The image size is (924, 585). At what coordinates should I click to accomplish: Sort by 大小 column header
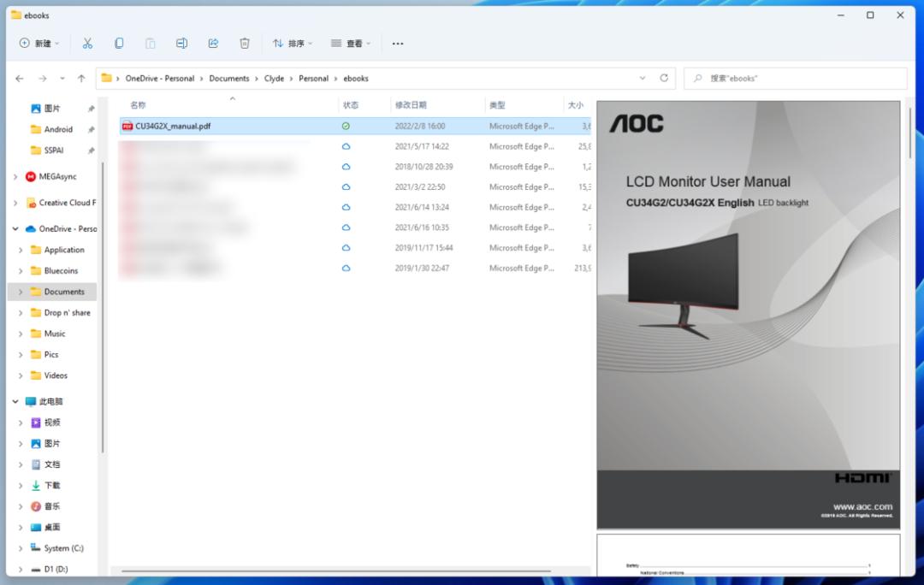click(x=576, y=105)
